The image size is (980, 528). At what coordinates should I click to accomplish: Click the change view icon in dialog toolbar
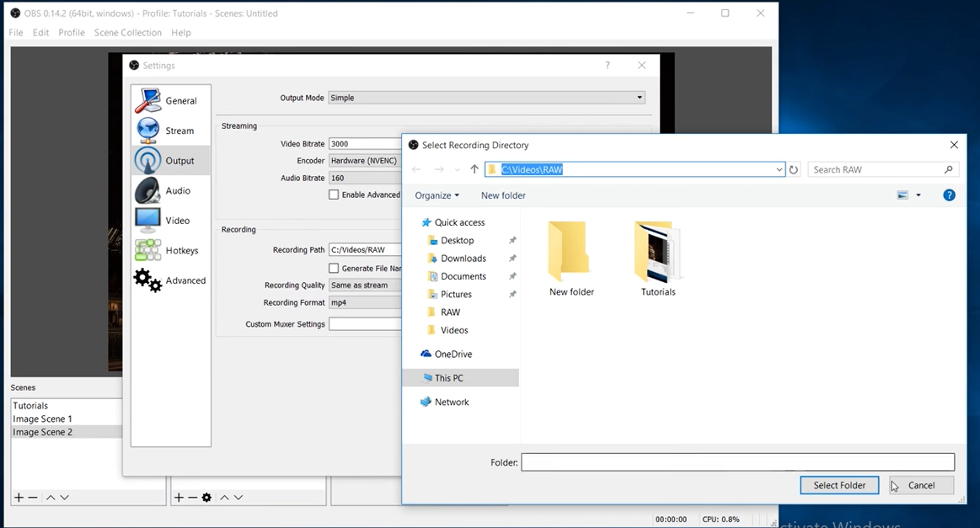point(901,195)
